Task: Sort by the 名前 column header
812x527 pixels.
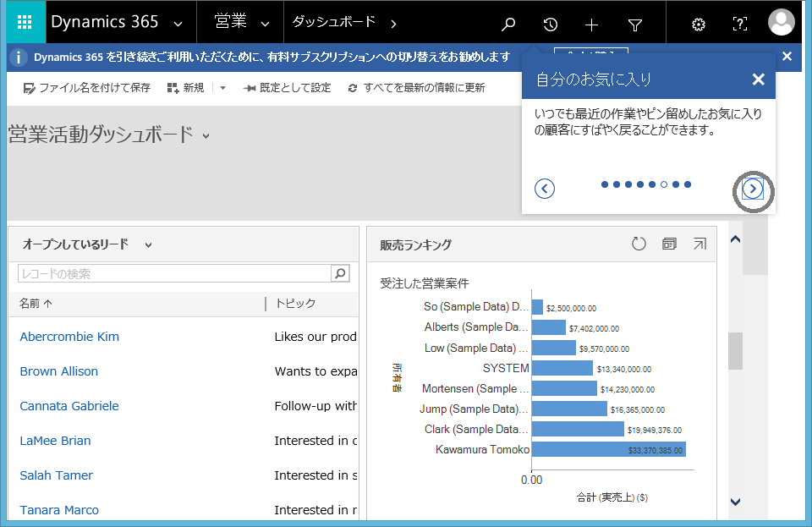Action: click(36, 304)
